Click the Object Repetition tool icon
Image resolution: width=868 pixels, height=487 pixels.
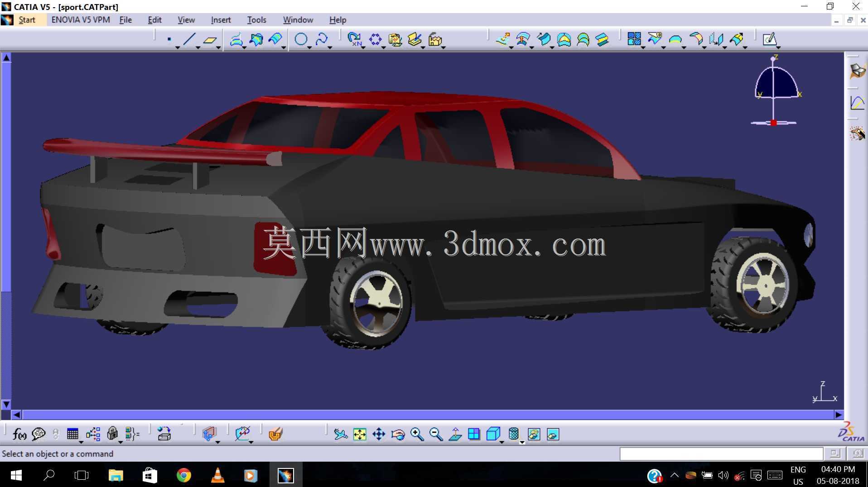[x=354, y=39]
